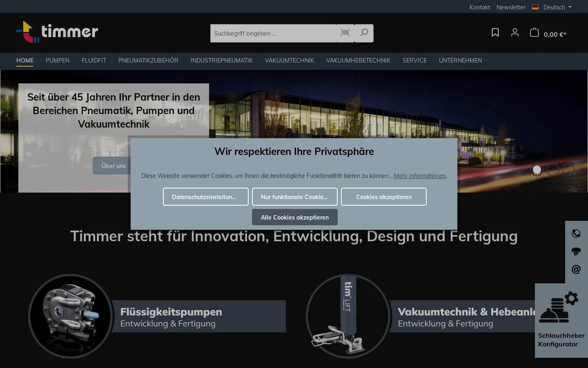The image size is (588, 368).
Task: Open the Flüssigkeitspumpen pump image
Action: [x=71, y=316]
